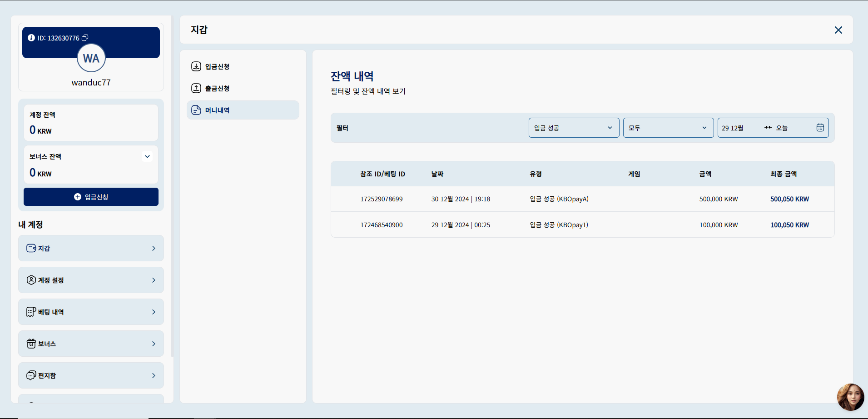Open 계정 설정 menu item
Viewport: 868px width, 419px height.
[91, 280]
